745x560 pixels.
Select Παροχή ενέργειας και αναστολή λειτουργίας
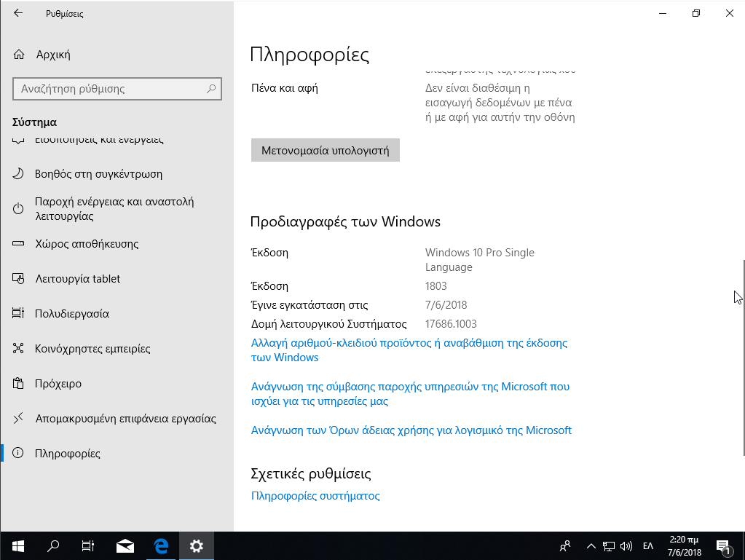(x=117, y=208)
